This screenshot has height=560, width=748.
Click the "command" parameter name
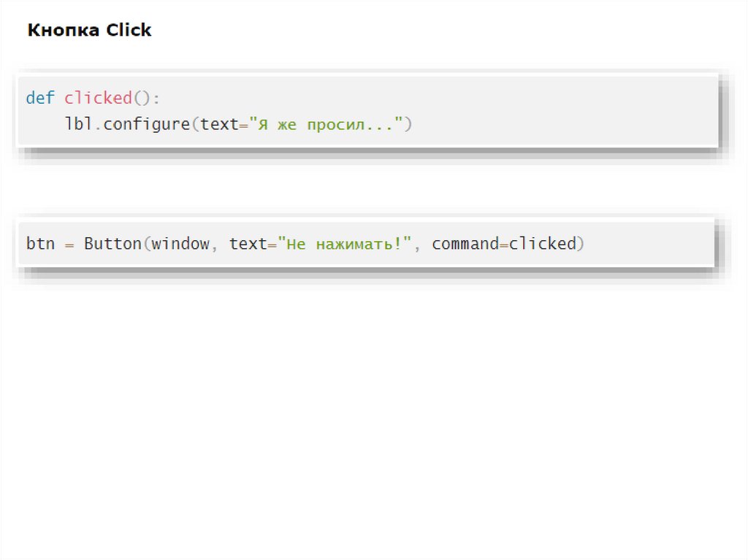pos(465,244)
